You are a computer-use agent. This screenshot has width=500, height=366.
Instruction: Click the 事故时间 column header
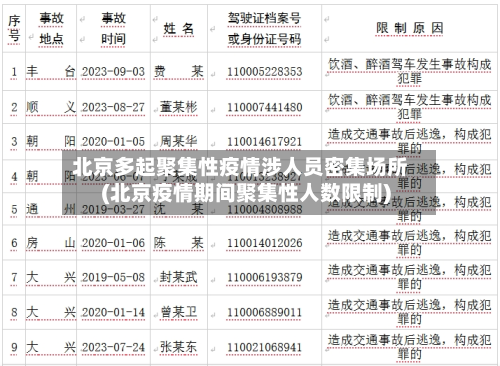113,28
